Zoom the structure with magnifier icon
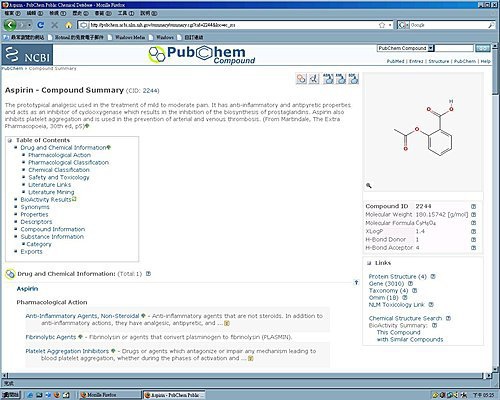Image resolution: width=500 pixels, height=400 pixels. [369, 186]
